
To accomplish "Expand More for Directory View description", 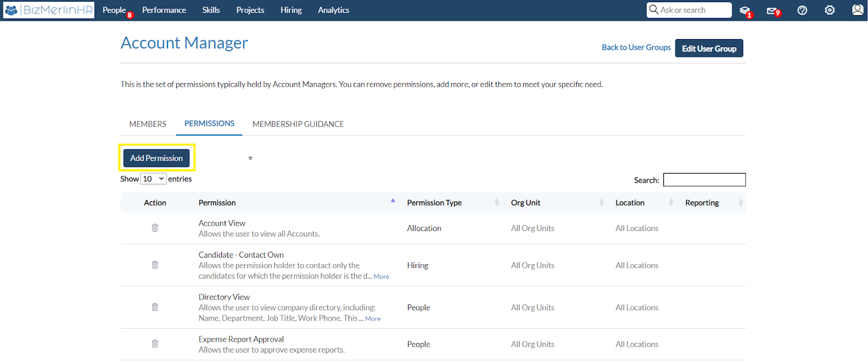I will coord(373,319).
